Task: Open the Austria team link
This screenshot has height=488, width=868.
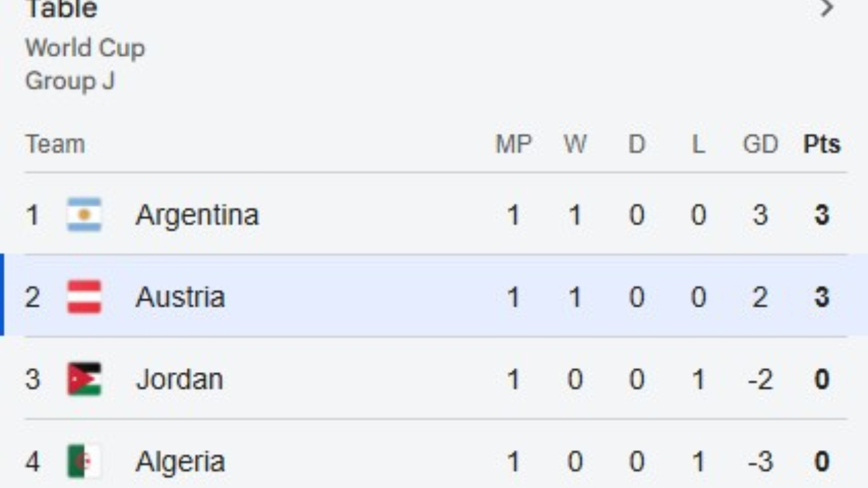Action: (x=180, y=297)
